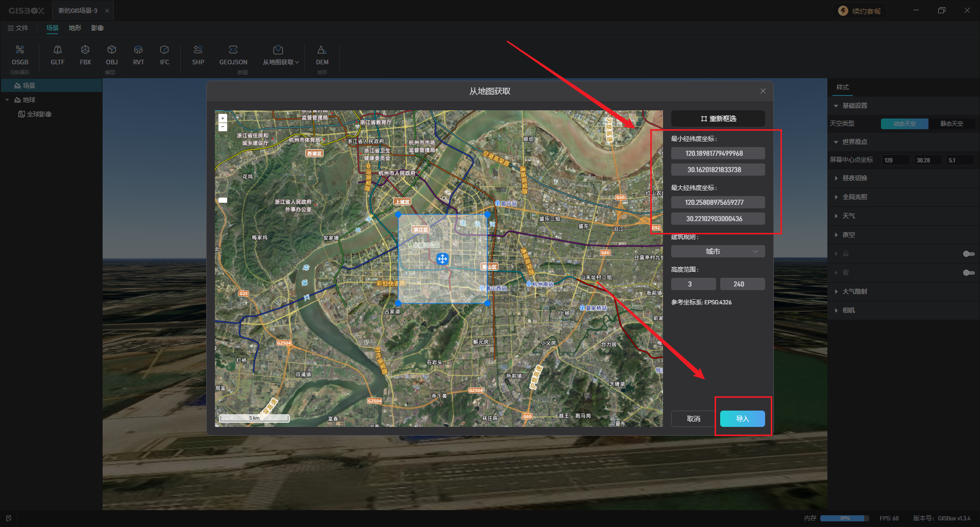The image size is (980, 527).
Task: Select the 场景 tree node
Action: coord(51,85)
